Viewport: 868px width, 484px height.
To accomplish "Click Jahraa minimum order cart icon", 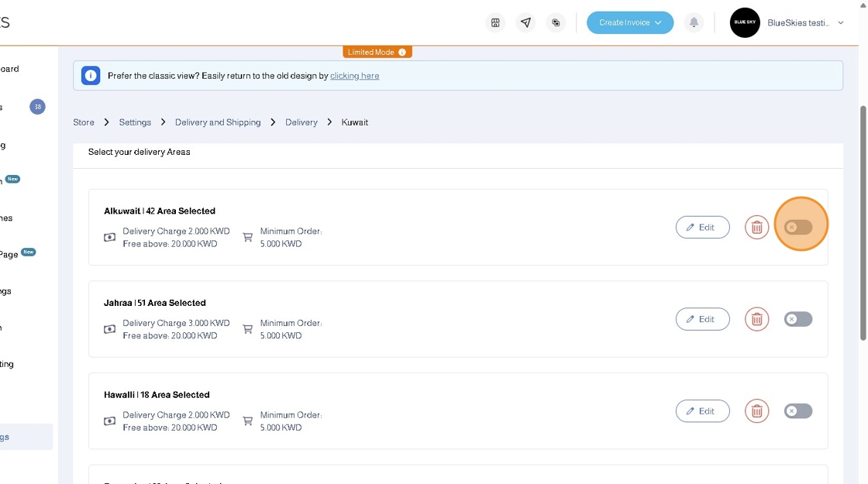I will click(x=247, y=329).
